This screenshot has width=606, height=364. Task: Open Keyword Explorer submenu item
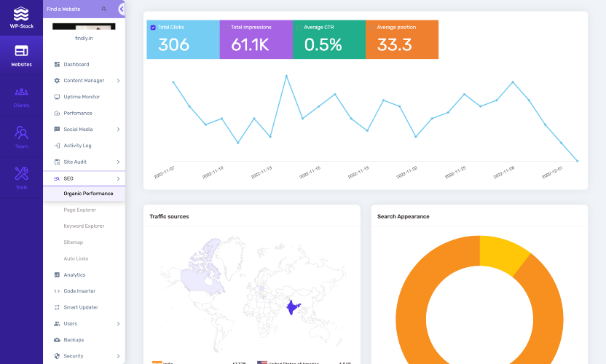pos(84,226)
